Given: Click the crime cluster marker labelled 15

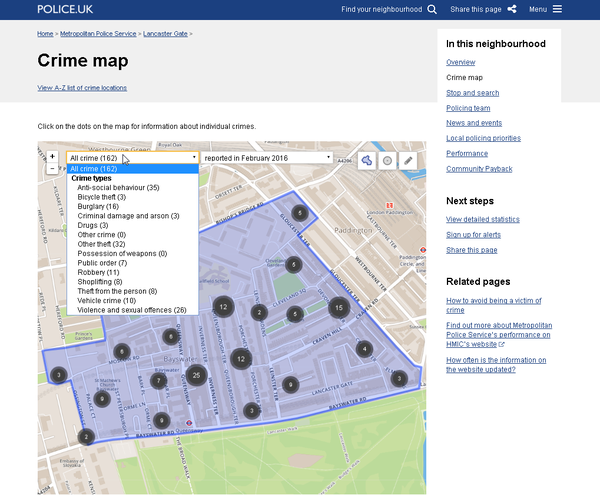Looking at the screenshot, I should pos(339,308).
